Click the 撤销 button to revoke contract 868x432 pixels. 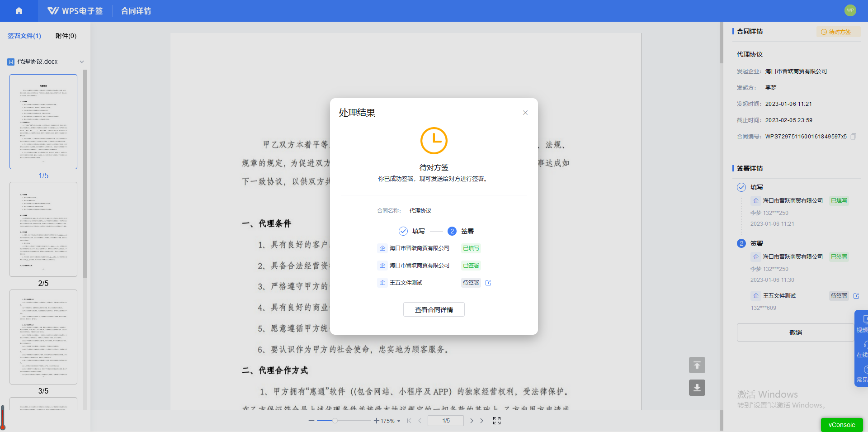(x=795, y=332)
